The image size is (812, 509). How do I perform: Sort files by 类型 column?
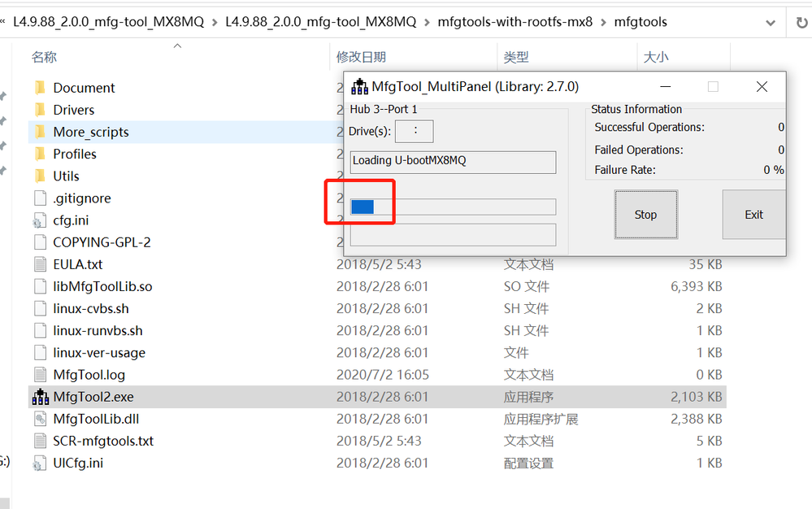pyautogui.click(x=516, y=57)
